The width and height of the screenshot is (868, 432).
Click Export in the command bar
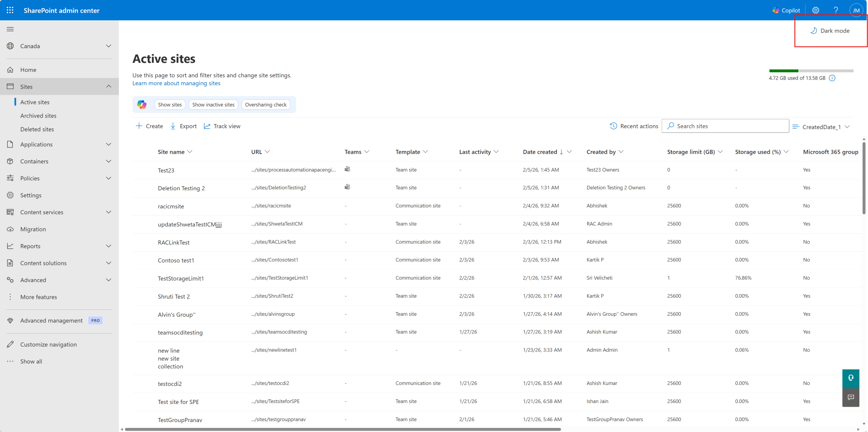tap(184, 126)
